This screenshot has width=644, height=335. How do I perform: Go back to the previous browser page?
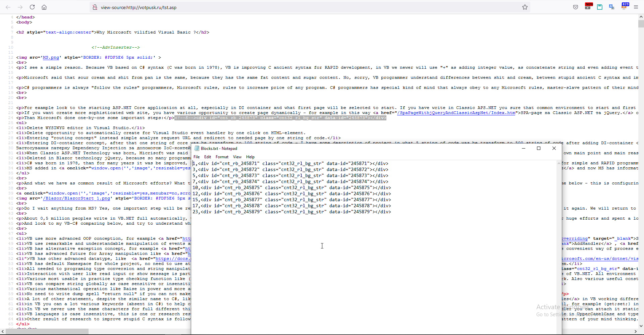[8, 7]
